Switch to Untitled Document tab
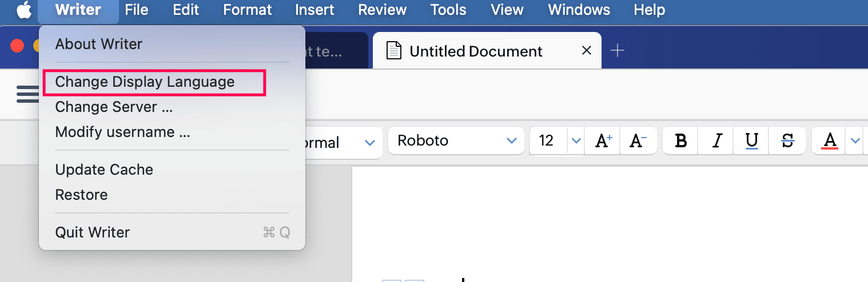Viewport: 868px width, 282px height. [487, 51]
